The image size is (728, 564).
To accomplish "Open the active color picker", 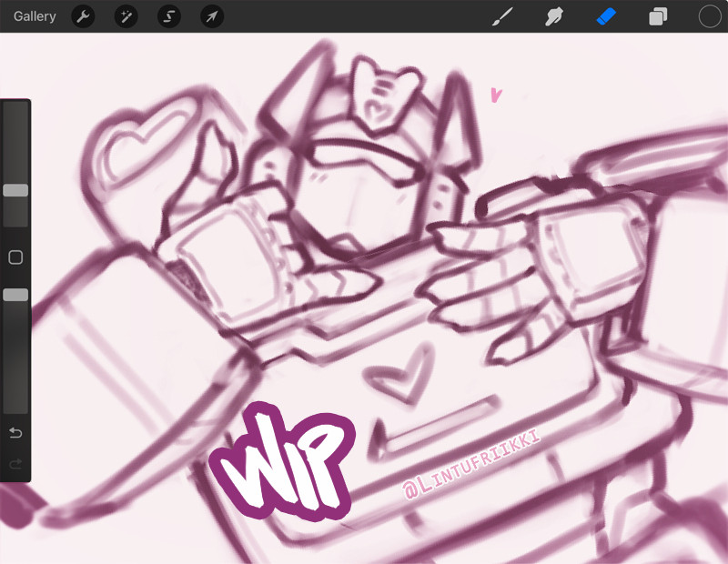I will click(710, 16).
